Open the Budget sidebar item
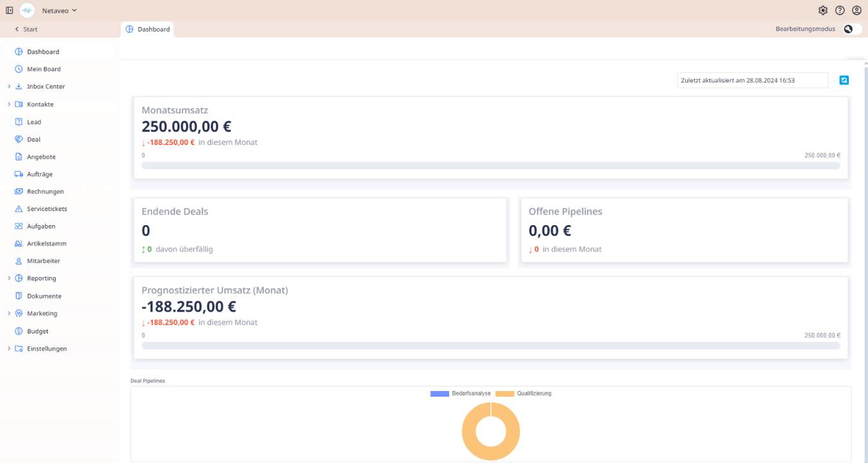Screen dimensions: 868x463 [37, 332]
